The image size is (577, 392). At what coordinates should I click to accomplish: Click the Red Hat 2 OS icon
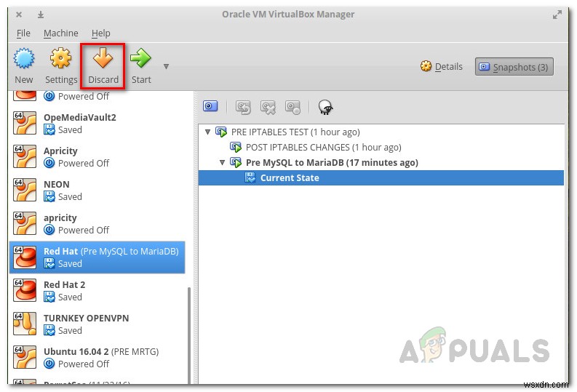[25, 290]
